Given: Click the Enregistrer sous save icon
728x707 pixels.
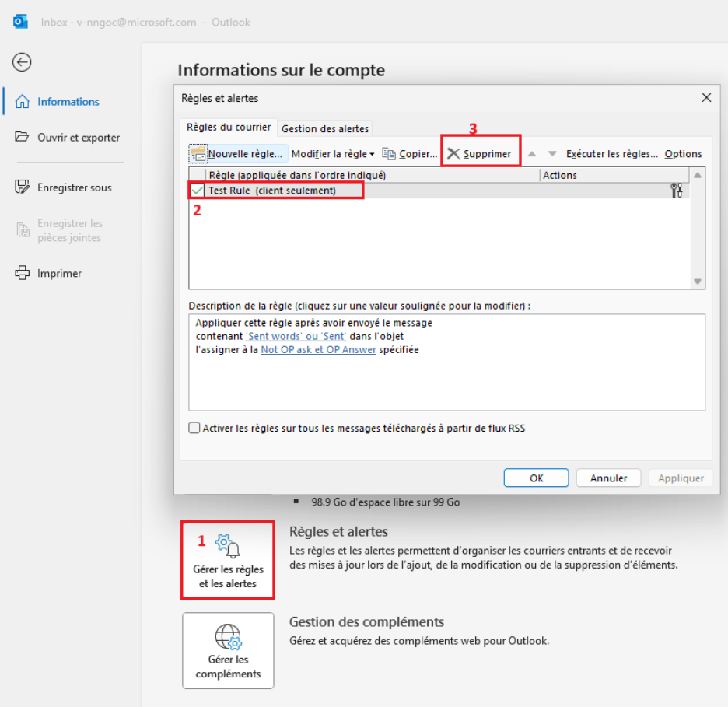Looking at the screenshot, I should [x=22, y=187].
